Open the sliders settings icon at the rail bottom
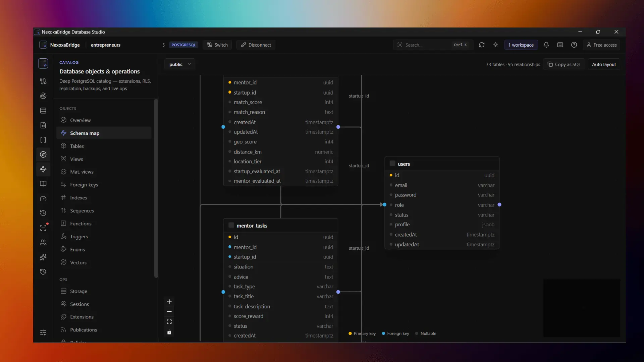Screen dimensions: 644x362 click(x=43, y=333)
